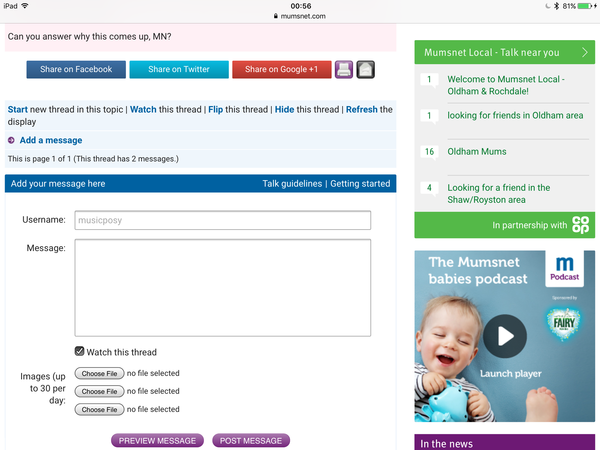Click the Start new thread link
The image size is (600, 450).
18,109
